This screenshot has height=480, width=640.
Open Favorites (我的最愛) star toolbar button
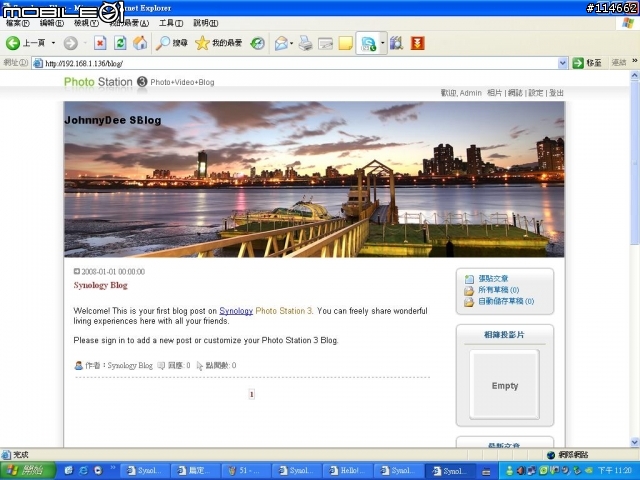pyautogui.click(x=219, y=43)
